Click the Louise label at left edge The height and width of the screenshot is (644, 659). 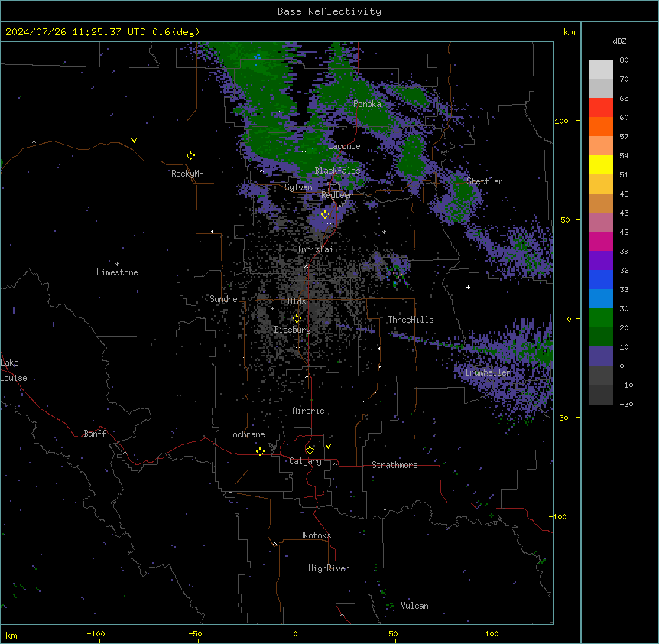(14, 378)
